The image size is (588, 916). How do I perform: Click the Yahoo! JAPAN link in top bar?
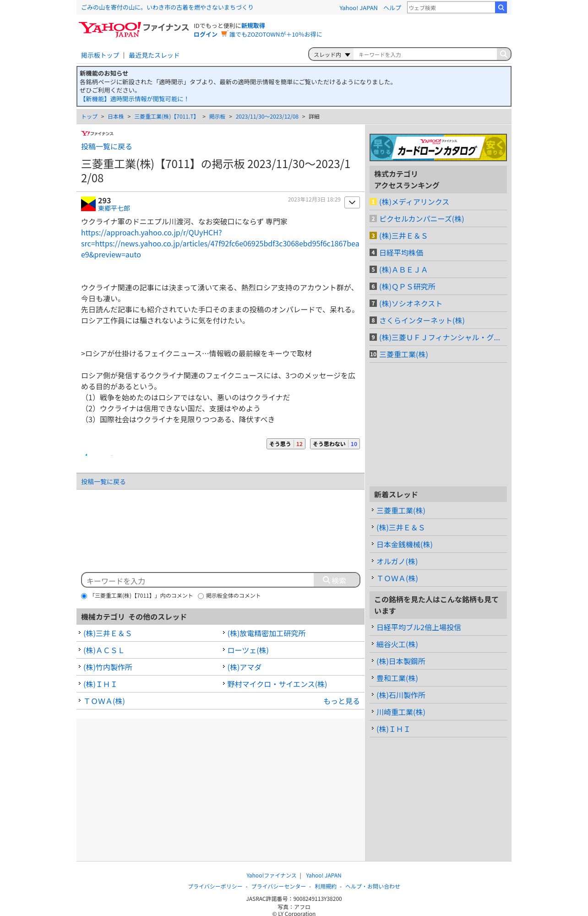[x=359, y=8]
